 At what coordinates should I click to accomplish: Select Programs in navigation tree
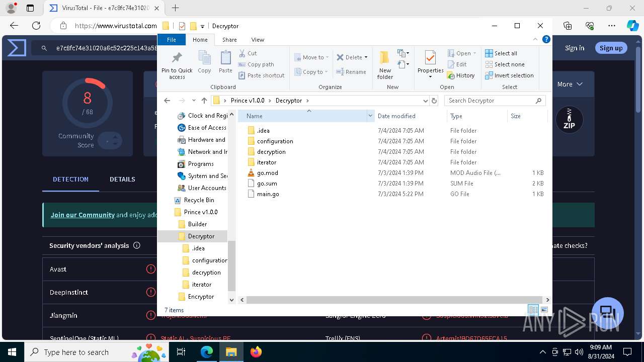[201, 164]
